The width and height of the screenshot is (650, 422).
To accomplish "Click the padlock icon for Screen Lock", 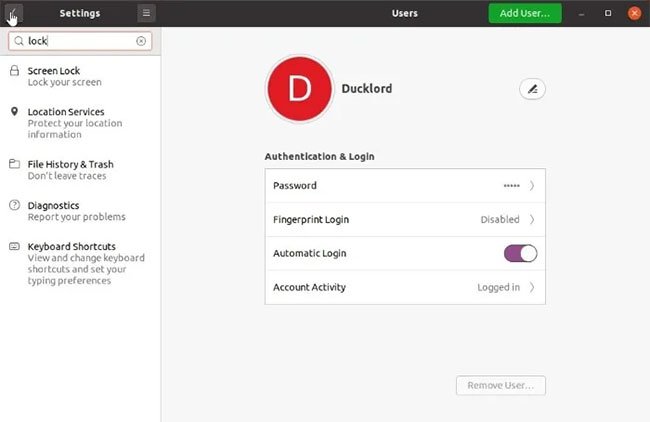I will pos(15,70).
